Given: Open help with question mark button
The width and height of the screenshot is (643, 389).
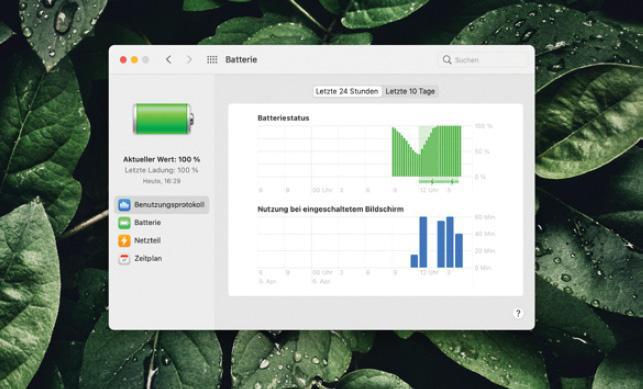Looking at the screenshot, I should [x=518, y=314].
